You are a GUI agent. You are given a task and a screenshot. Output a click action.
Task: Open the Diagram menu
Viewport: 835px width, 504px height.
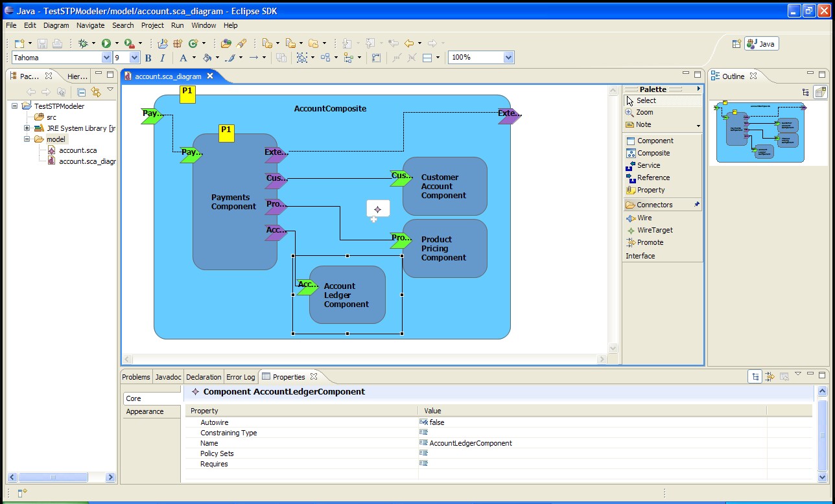(x=56, y=25)
